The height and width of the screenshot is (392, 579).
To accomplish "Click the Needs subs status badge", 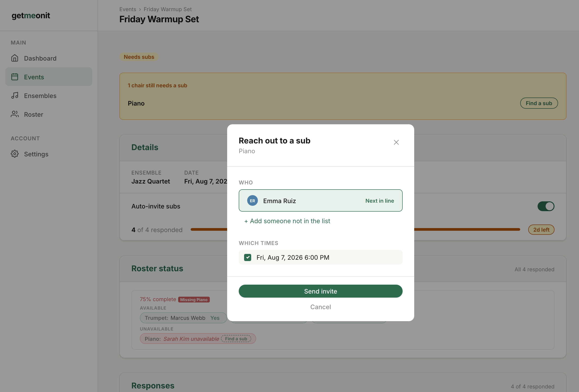I will 139,57.
